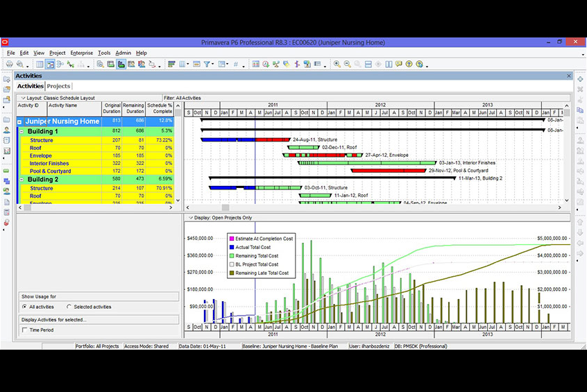Click the Filter funnel icon
Image resolution: width=587 pixels, height=392 pixels.
(x=207, y=64)
